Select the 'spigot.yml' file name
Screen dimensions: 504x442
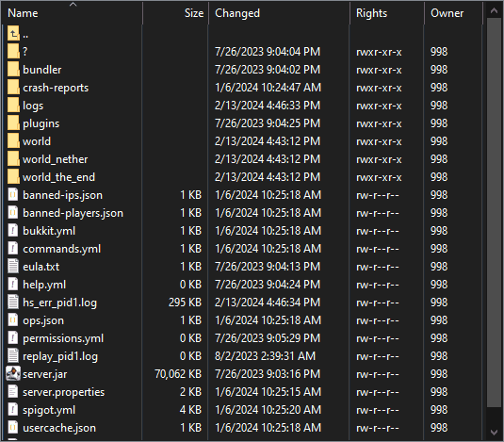(x=49, y=410)
